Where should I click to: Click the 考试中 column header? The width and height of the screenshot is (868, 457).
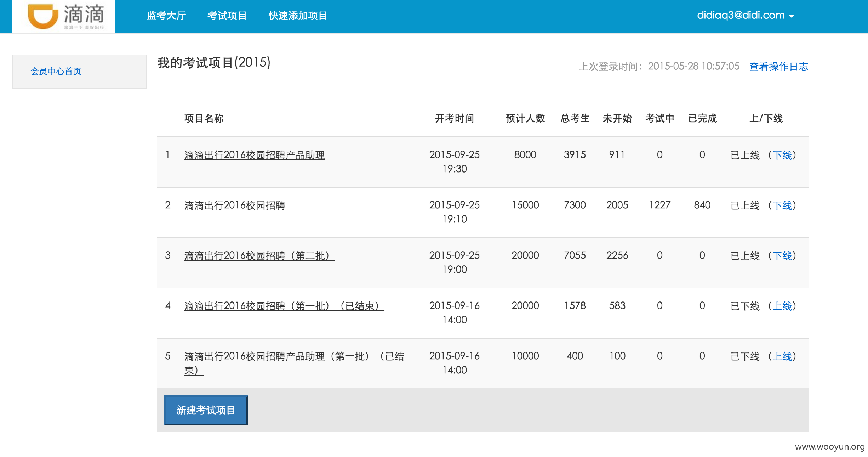coord(660,118)
